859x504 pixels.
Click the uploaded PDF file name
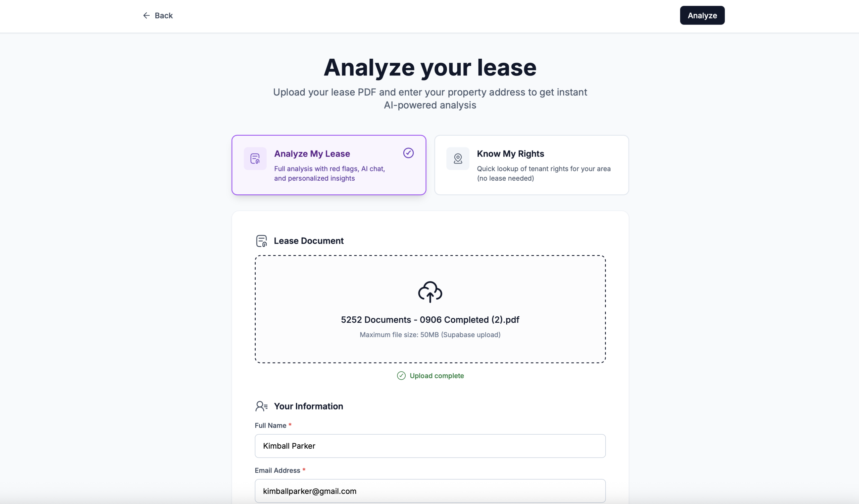[x=430, y=320]
